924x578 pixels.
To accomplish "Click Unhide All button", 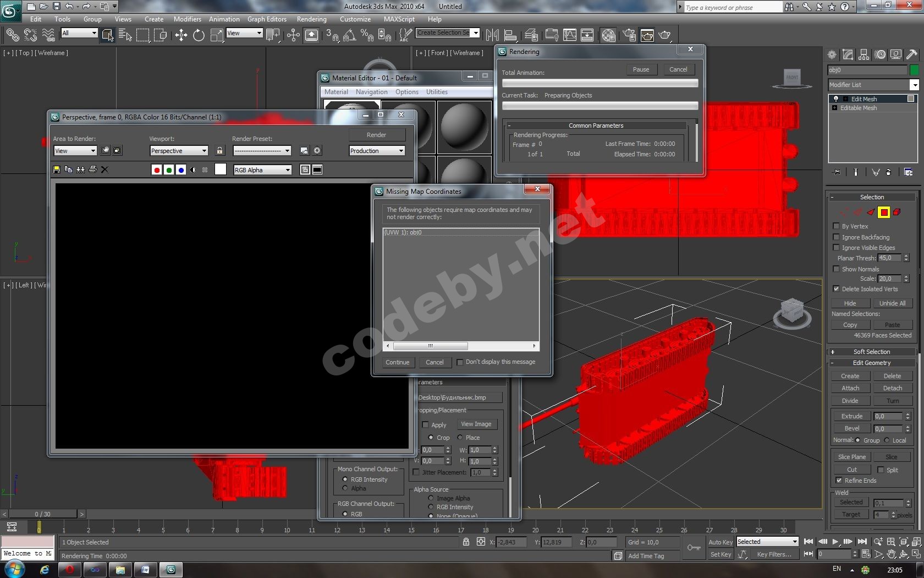I will point(892,303).
